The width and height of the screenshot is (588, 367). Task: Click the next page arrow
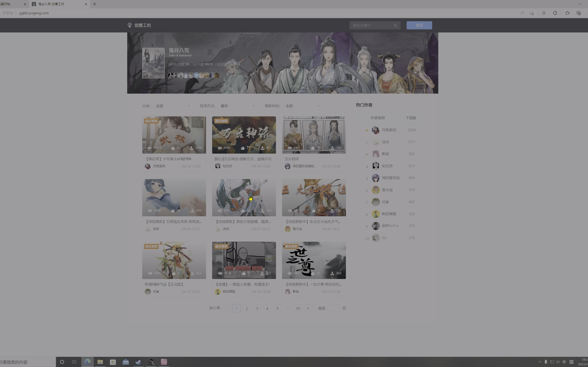pyautogui.click(x=308, y=308)
